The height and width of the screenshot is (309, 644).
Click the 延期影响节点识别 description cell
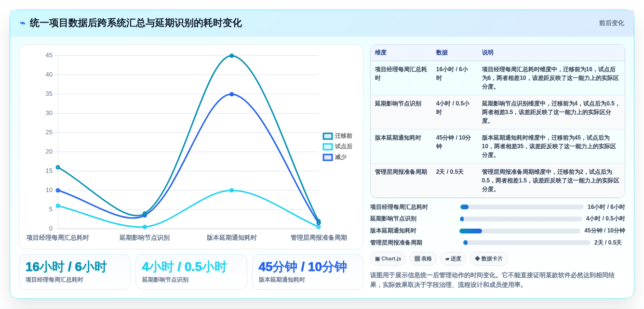[550, 112]
